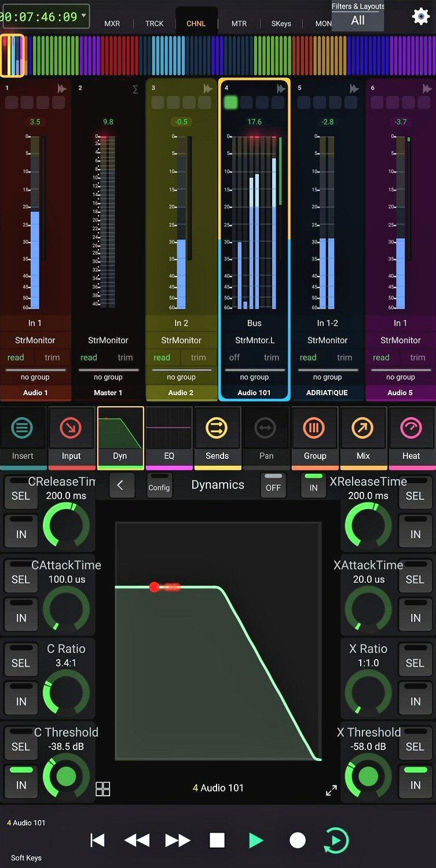Open the Group section icon
This screenshot has height=868, width=436.
pyautogui.click(x=315, y=429)
